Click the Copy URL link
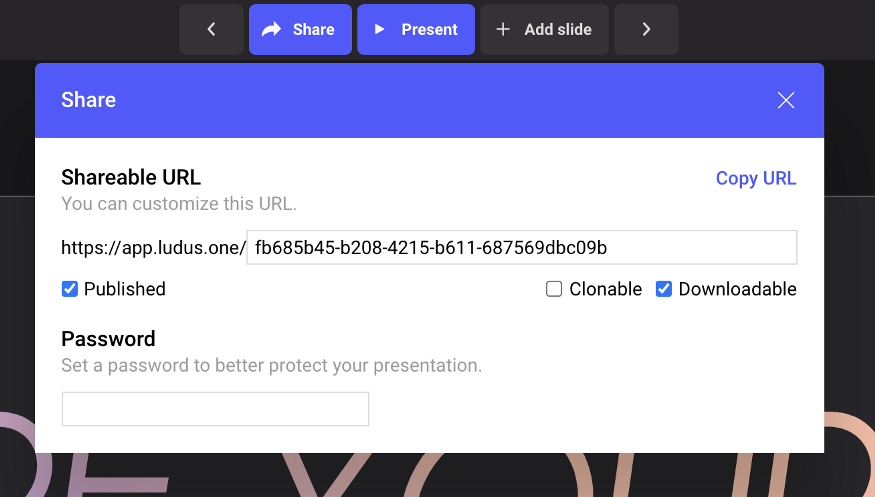Screen dimensions: 875x497 pyautogui.click(x=756, y=179)
